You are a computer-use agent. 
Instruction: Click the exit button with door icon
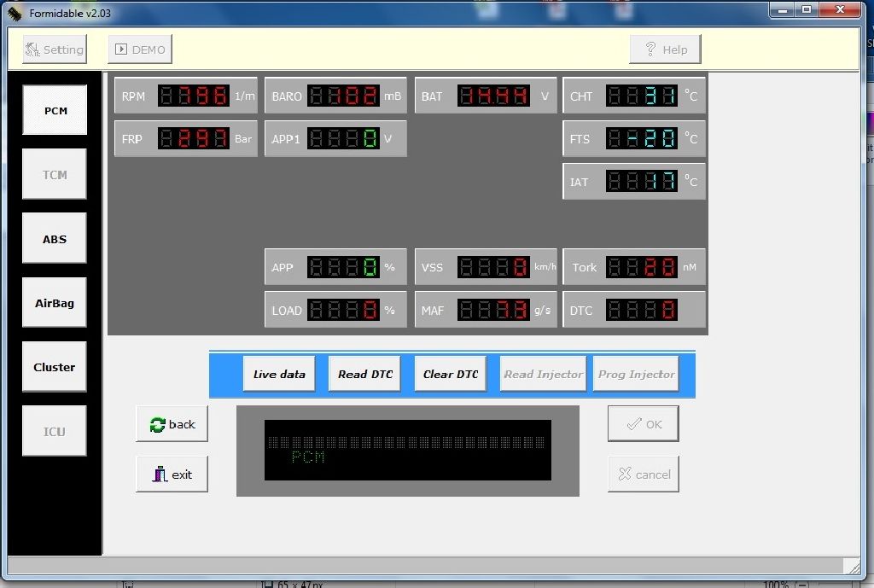click(x=172, y=474)
